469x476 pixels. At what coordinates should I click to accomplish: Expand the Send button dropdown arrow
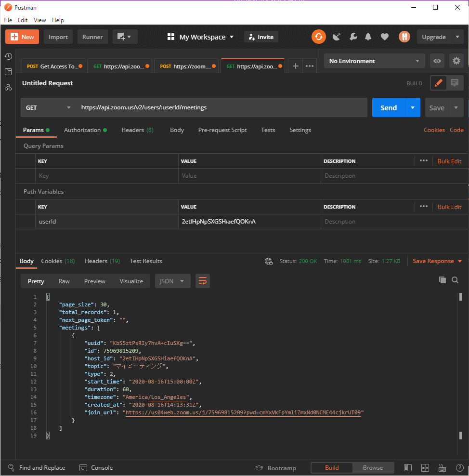pyautogui.click(x=413, y=107)
